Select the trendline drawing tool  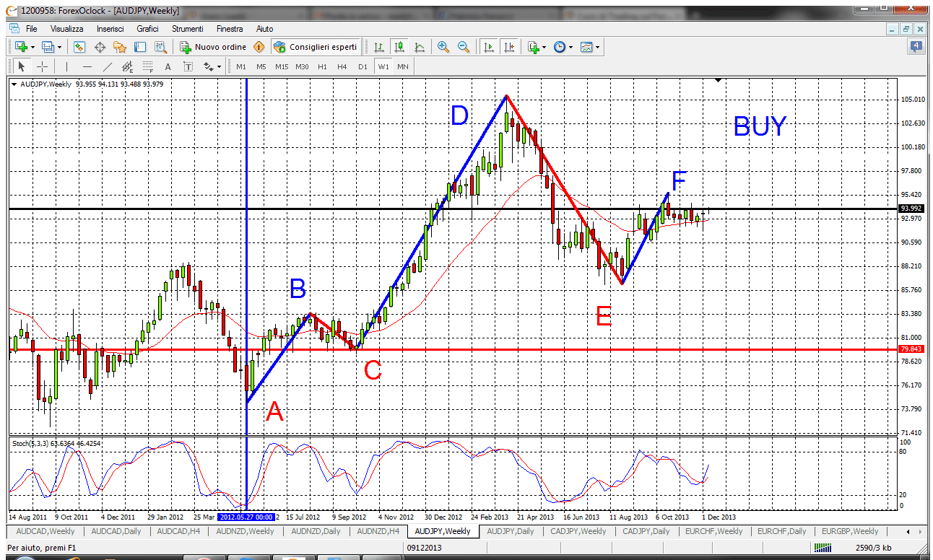coord(107,66)
